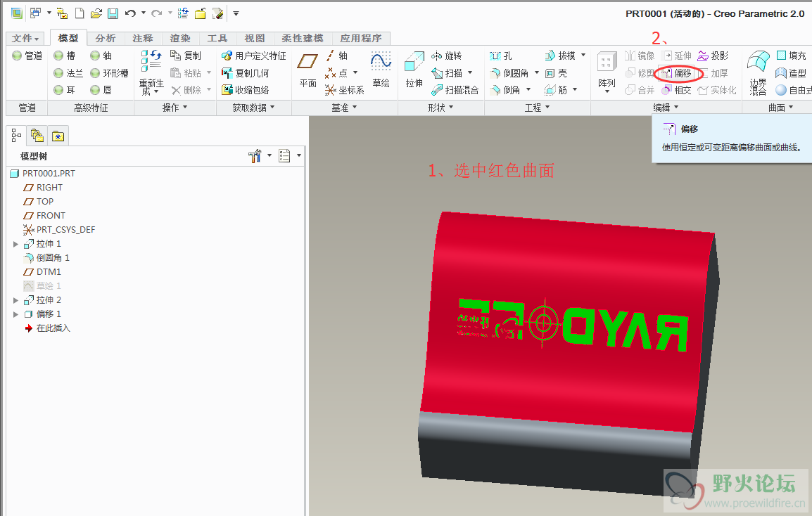The width and height of the screenshot is (812, 516).
Task: Expand the 曲面 group dropdown
Action: [781, 108]
